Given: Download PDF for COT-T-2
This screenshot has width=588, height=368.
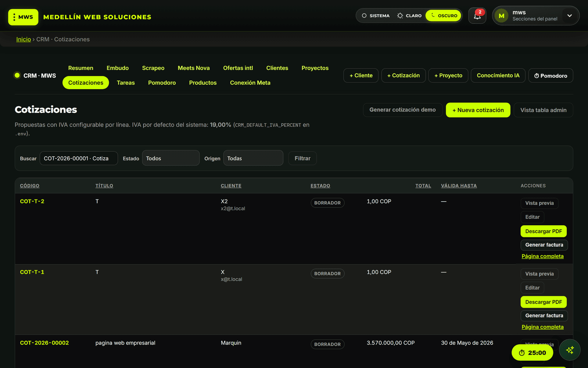Looking at the screenshot, I should click(544, 231).
